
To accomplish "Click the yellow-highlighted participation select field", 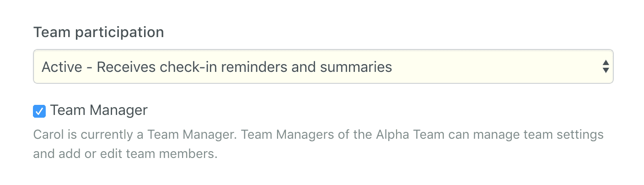I will [x=323, y=67].
